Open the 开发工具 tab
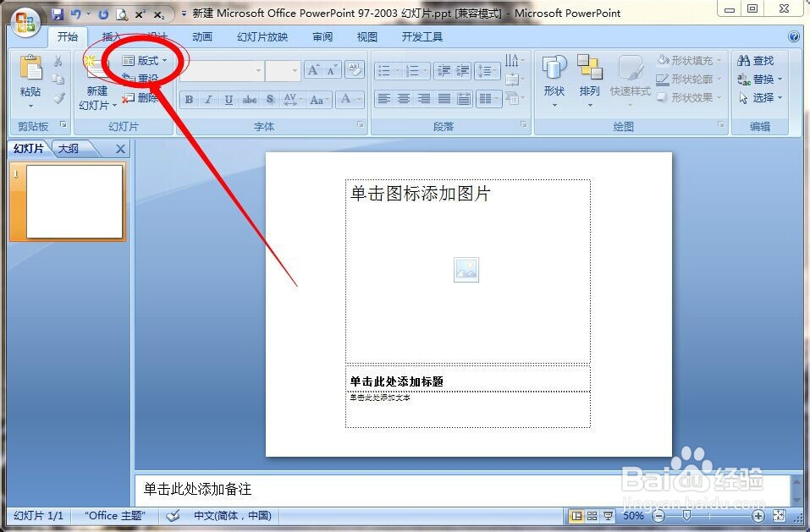The image size is (810, 532). click(422, 36)
